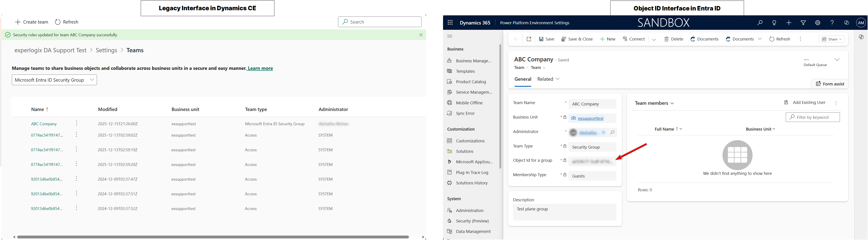Open the side pane Copilot icon

coord(861,37)
